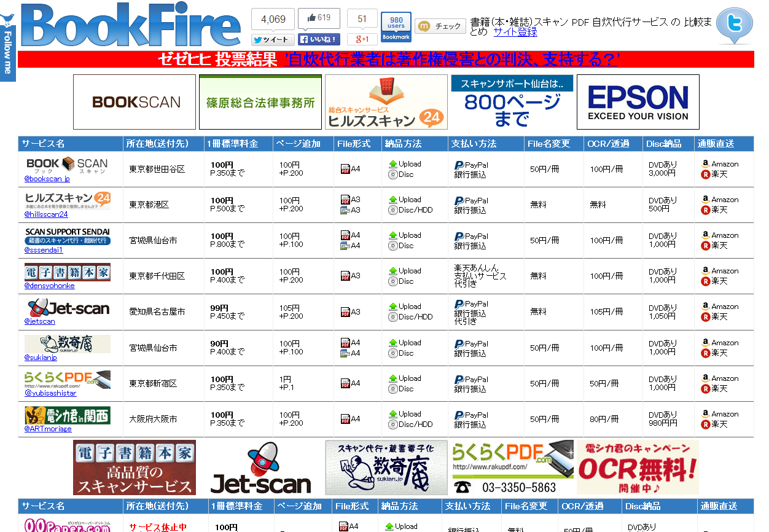Open the BOOKSCAN banner ad
769x532 pixels.
click(x=135, y=102)
